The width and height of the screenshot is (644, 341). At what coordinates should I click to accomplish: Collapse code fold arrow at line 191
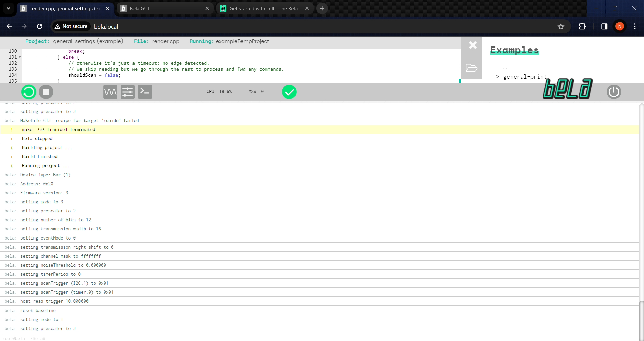tap(20, 57)
